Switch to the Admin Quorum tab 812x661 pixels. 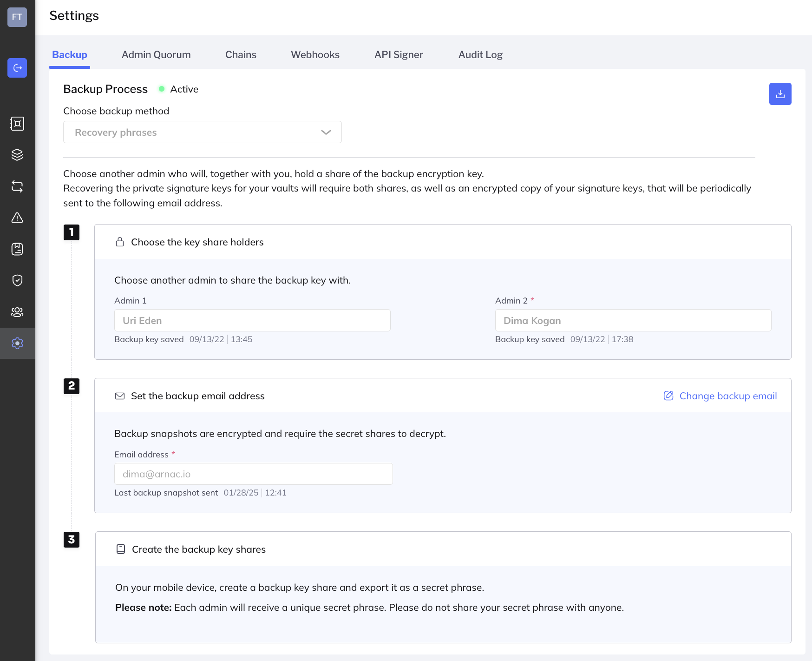(156, 54)
